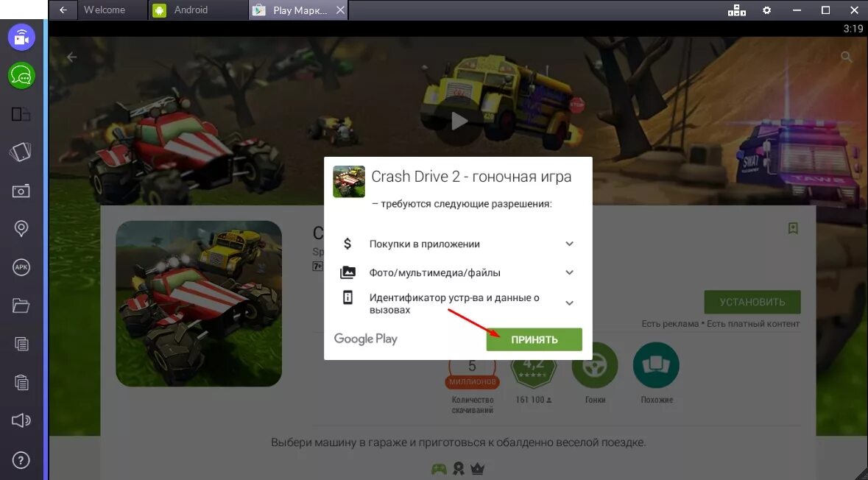868x480 pixels.
Task: Click the 7+ age rating label
Action: click(x=318, y=267)
